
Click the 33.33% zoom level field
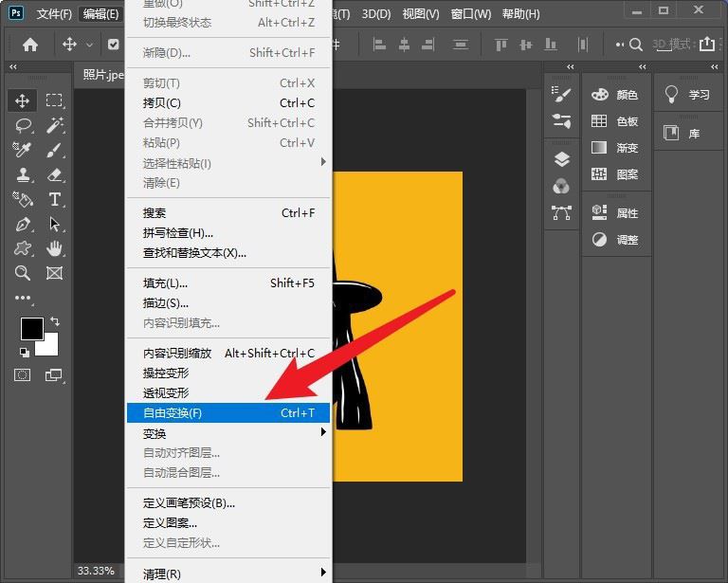96,571
